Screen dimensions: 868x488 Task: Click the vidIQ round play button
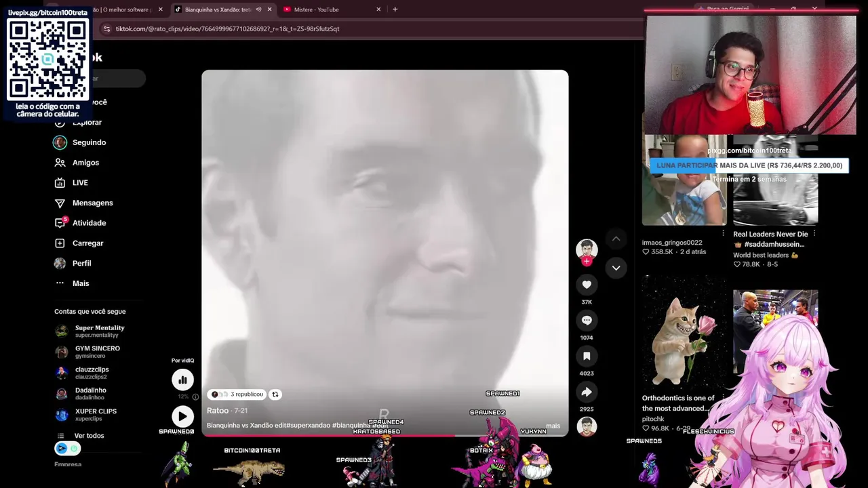(182, 416)
